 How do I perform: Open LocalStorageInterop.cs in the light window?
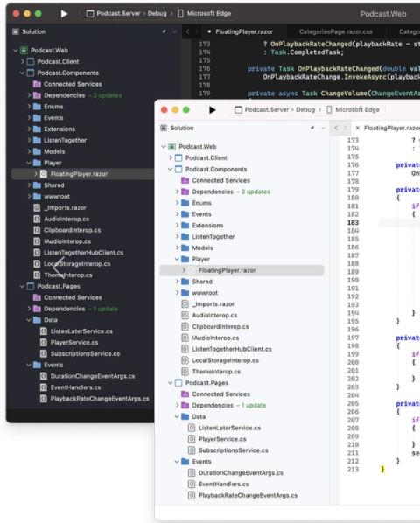coord(225,360)
